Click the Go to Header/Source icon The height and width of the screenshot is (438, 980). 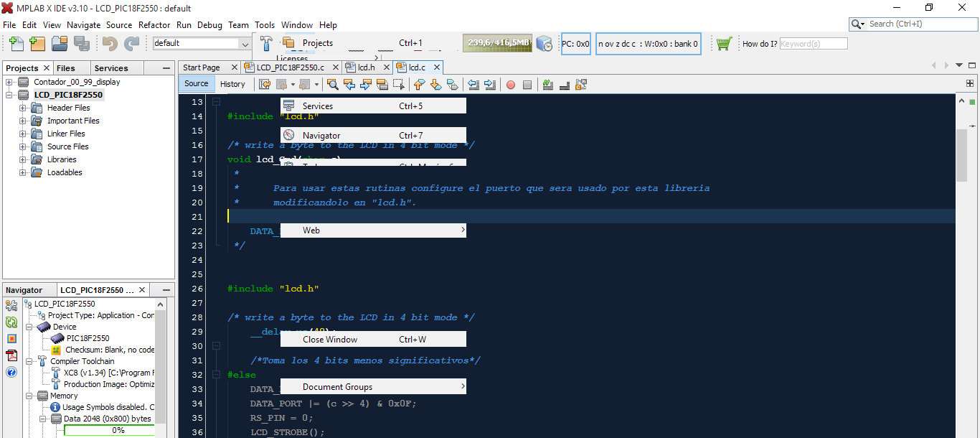tap(581, 84)
